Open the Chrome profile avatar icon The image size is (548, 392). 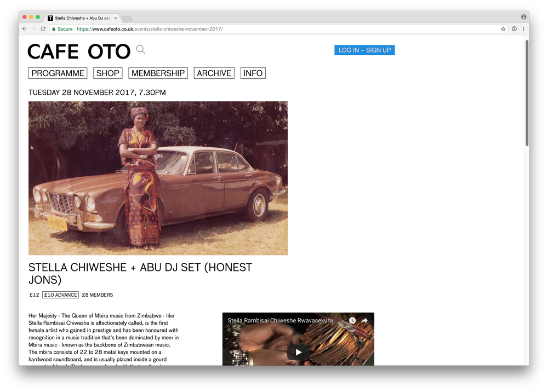(523, 17)
